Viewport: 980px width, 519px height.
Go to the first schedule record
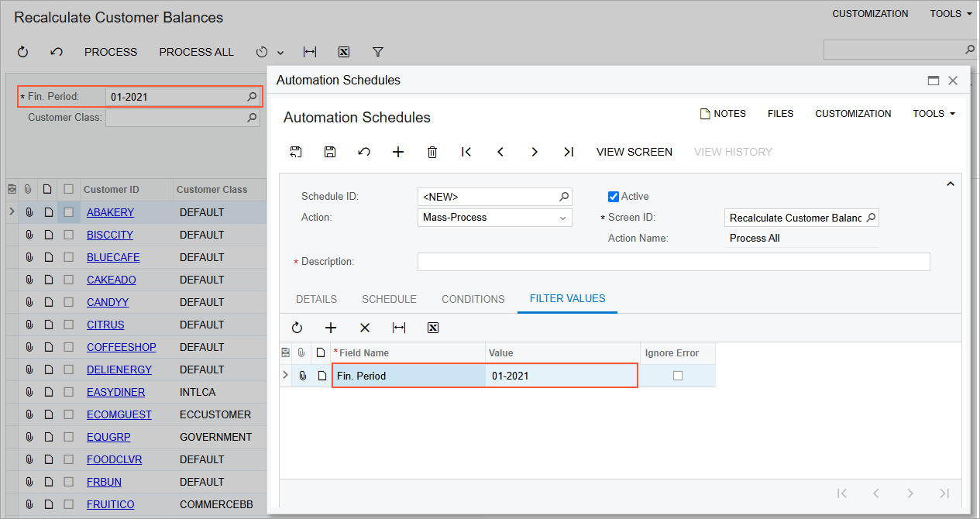[466, 152]
